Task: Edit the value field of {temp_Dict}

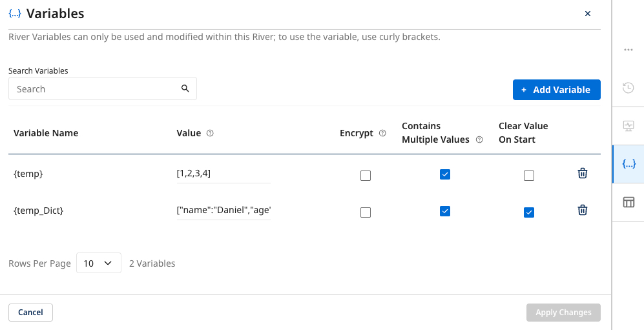Action: click(x=223, y=211)
